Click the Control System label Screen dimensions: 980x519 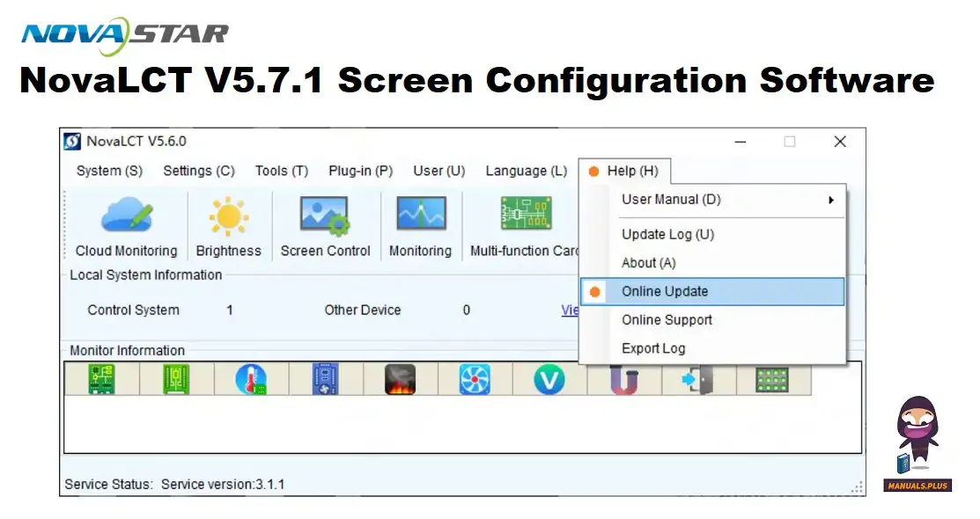coord(133,310)
